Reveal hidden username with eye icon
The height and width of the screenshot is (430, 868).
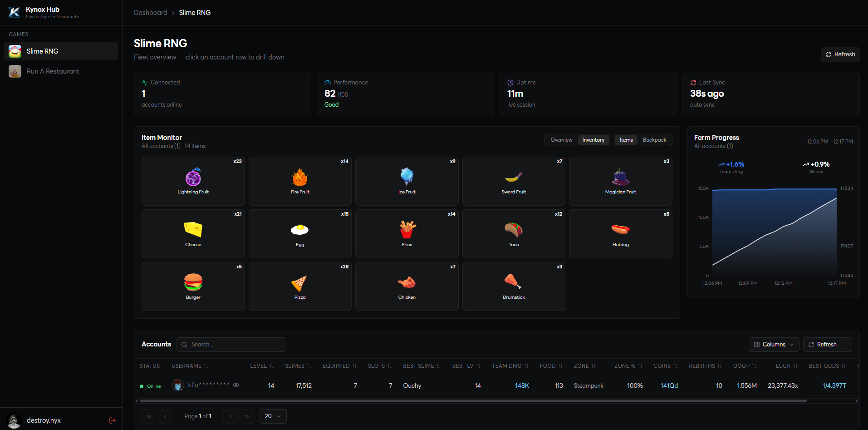coord(236,385)
